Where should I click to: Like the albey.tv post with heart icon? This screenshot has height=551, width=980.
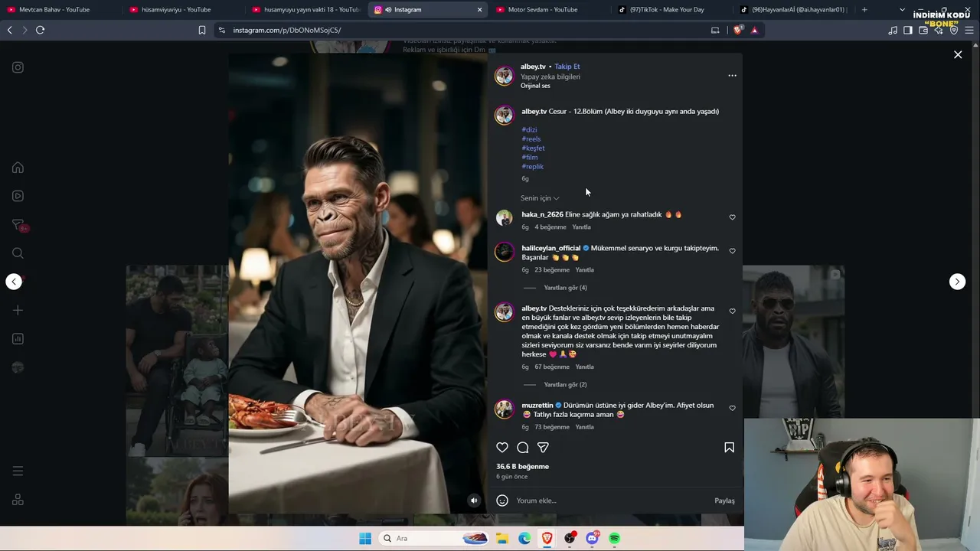(x=502, y=448)
